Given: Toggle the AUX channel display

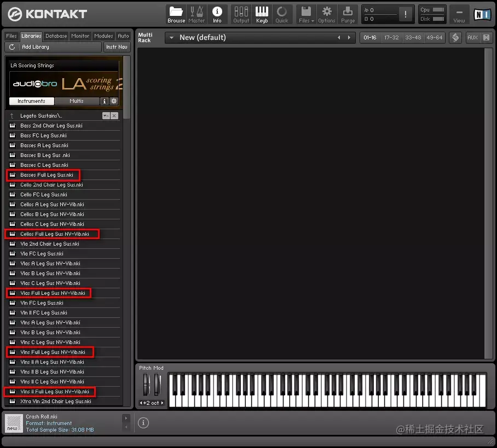Looking at the screenshot, I should 474,37.
